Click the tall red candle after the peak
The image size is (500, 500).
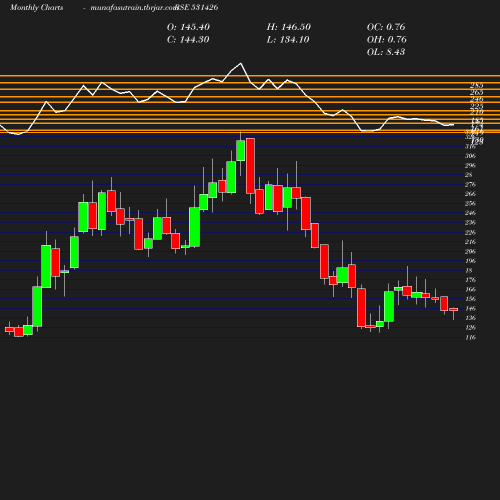(x=250, y=166)
